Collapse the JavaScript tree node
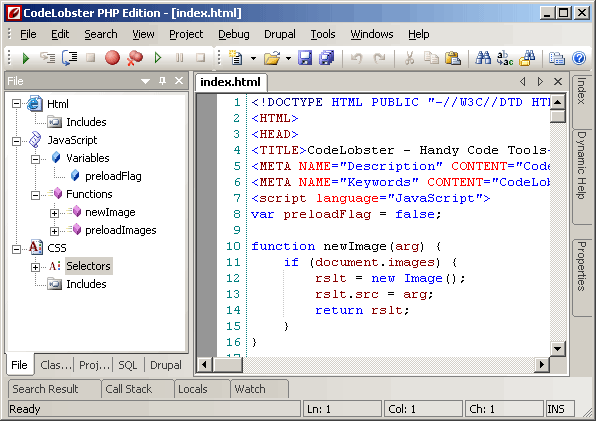Viewport: 596px width, 421px height. [x=16, y=141]
